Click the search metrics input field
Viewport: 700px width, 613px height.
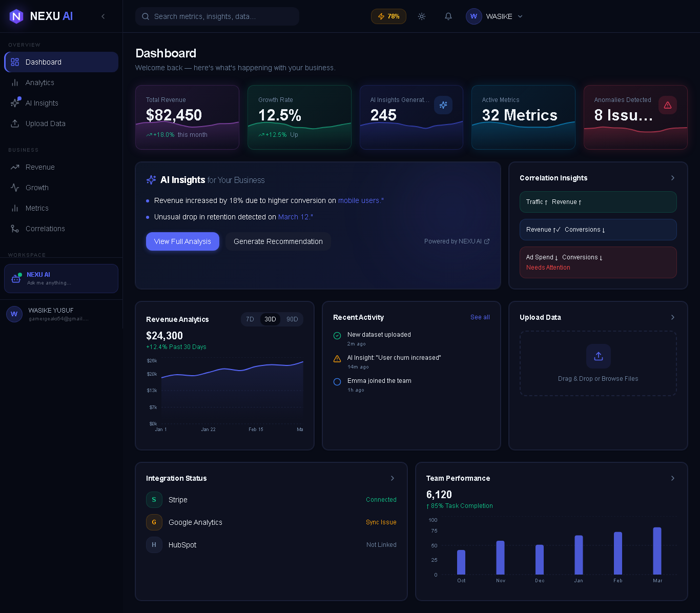coord(217,16)
